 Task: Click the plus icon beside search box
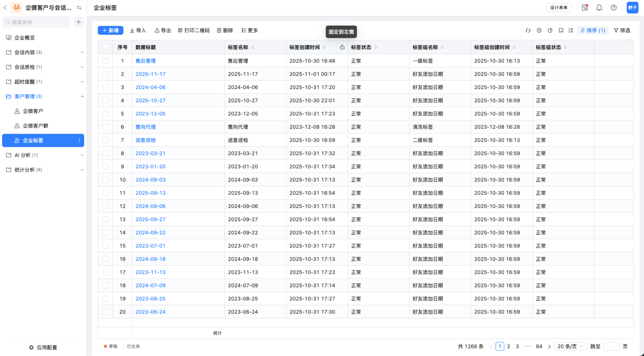[x=79, y=22]
